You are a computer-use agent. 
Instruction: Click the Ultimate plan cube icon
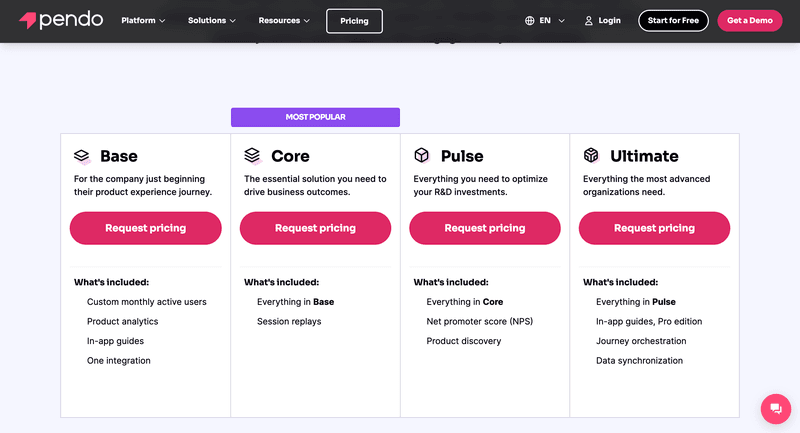(x=591, y=156)
